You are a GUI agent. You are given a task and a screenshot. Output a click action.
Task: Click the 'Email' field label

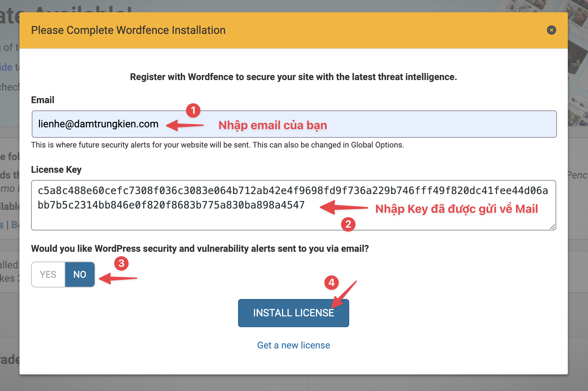pyautogui.click(x=43, y=100)
